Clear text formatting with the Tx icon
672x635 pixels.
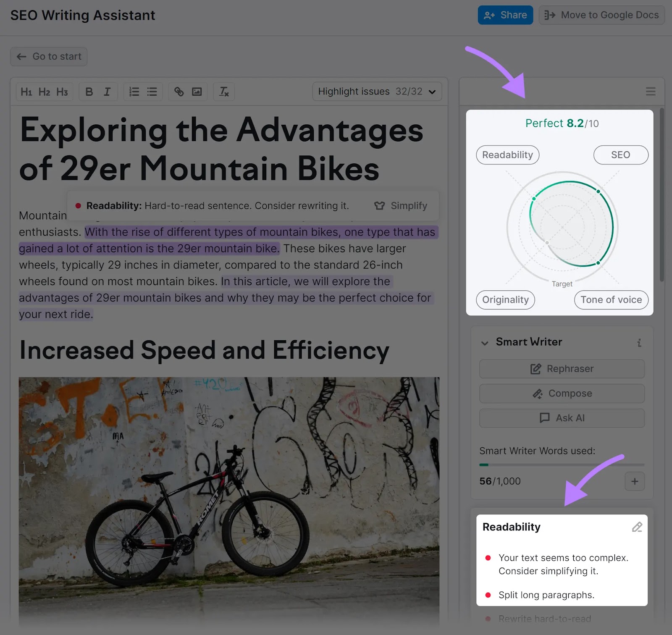tap(224, 92)
